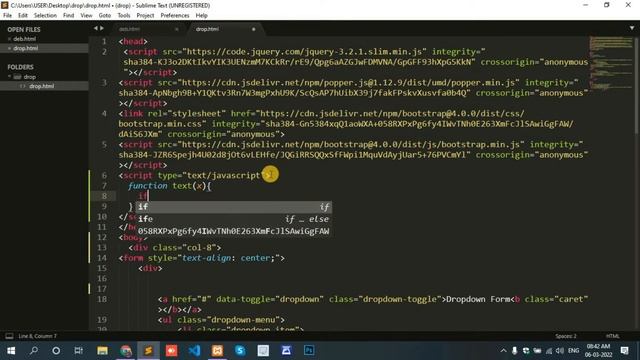Image resolution: width=640 pixels, height=360 pixels.
Task: Open File Explorer from taskbar
Action: click(102, 351)
